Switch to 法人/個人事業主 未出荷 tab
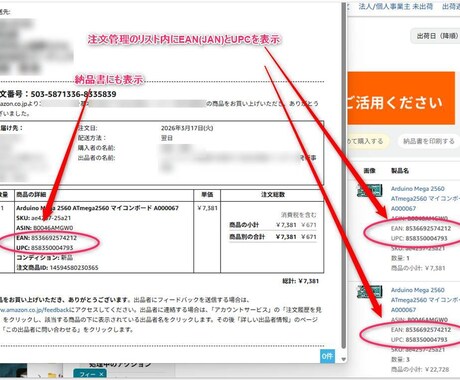Image resolution: width=460 pixels, height=380 pixels. click(396, 6)
